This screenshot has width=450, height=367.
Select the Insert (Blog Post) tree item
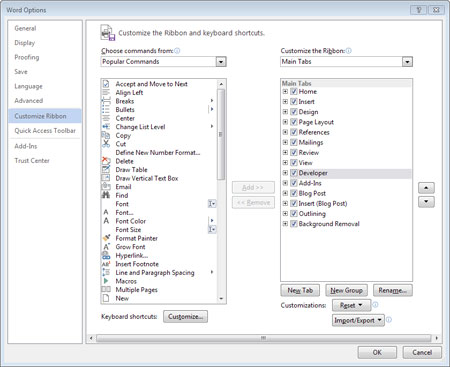pyautogui.click(x=323, y=203)
